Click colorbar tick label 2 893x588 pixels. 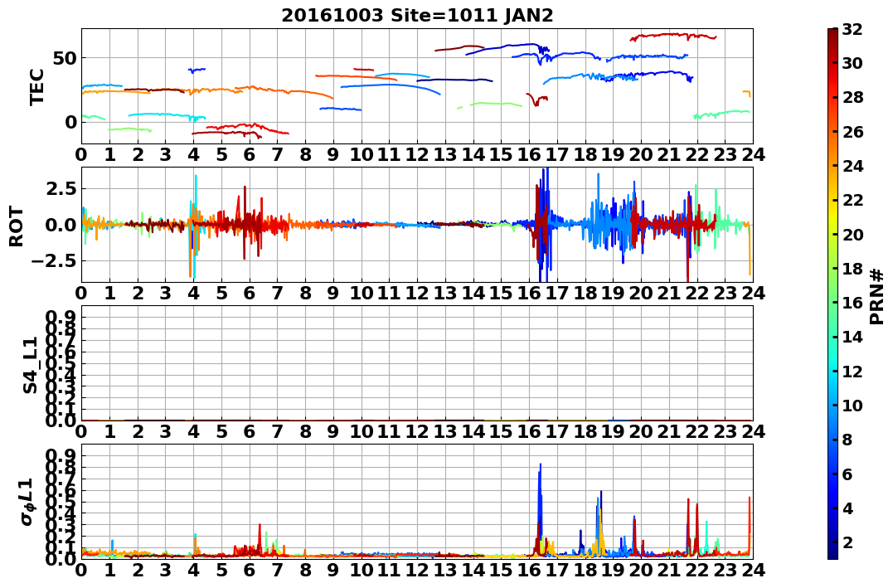pos(847,542)
